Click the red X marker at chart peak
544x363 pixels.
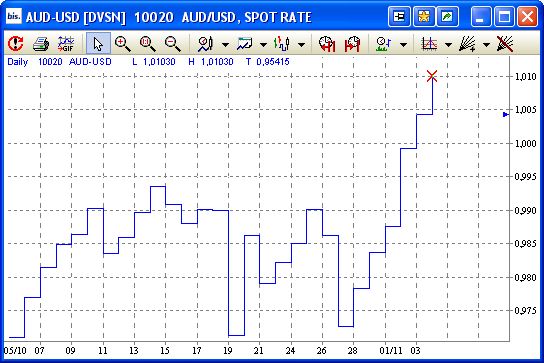pyautogui.click(x=432, y=76)
